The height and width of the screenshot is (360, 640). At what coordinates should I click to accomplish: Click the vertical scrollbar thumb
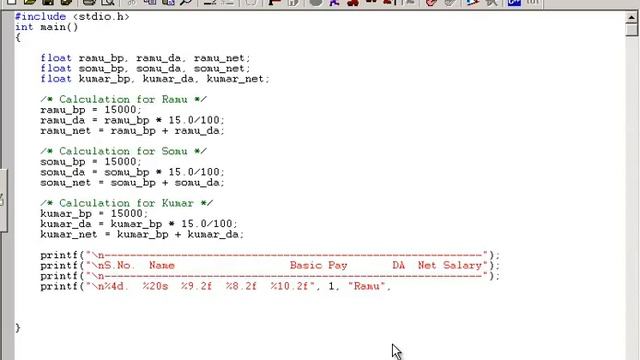[x=631, y=30]
